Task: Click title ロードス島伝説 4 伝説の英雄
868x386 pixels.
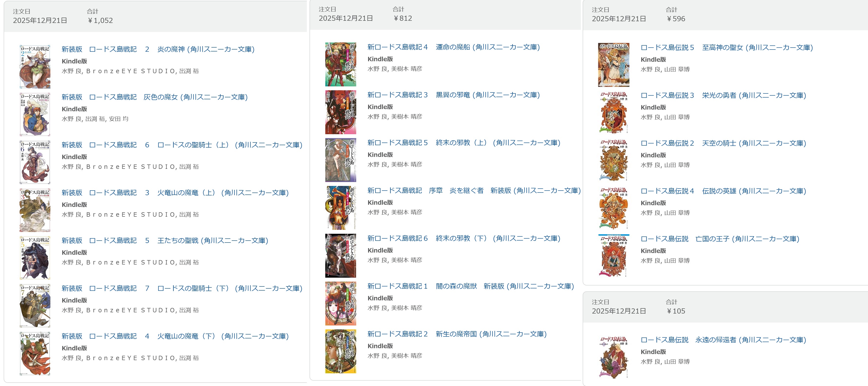Action: pyautogui.click(x=723, y=191)
